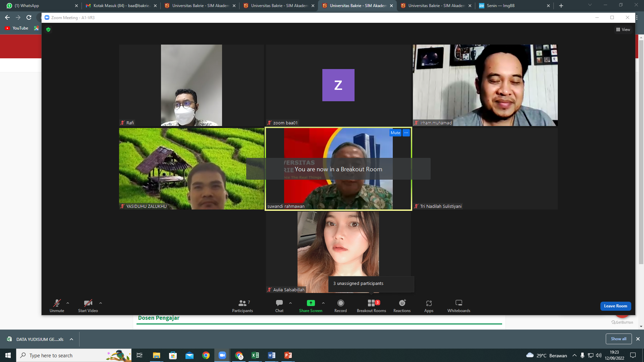Leave the breakout room
Viewport: 644px width, 362px height.
tap(615, 306)
